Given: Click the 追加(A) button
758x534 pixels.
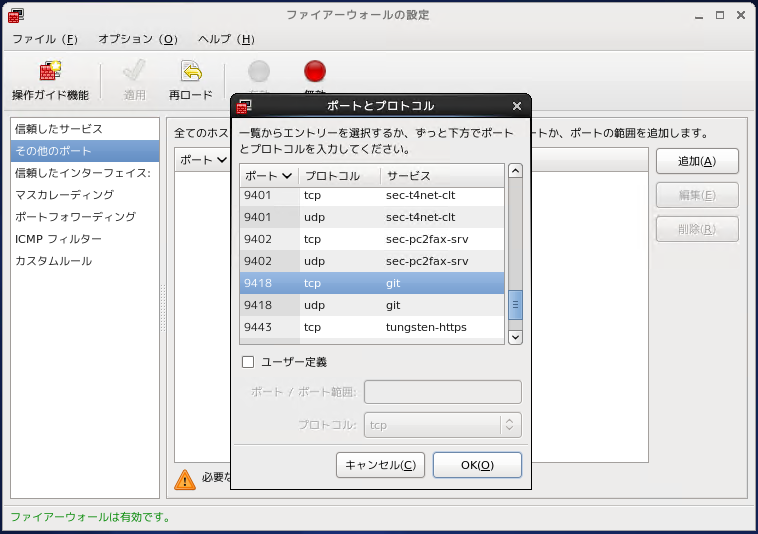Looking at the screenshot, I should 697,161.
